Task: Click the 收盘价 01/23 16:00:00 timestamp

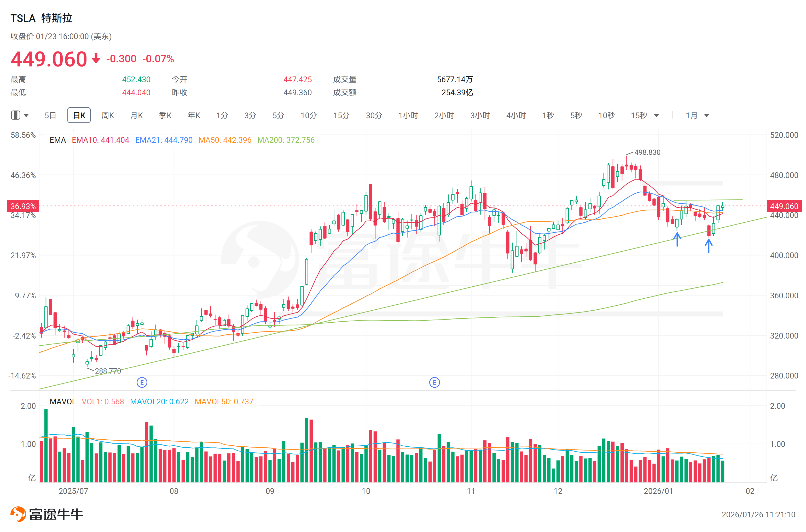Action: pyautogui.click(x=61, y=36)
